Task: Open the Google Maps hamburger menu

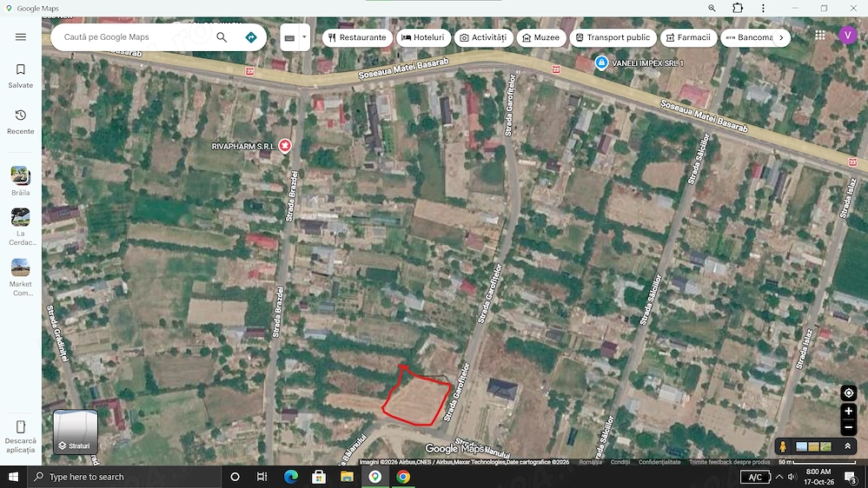Action: pos(21,37)
